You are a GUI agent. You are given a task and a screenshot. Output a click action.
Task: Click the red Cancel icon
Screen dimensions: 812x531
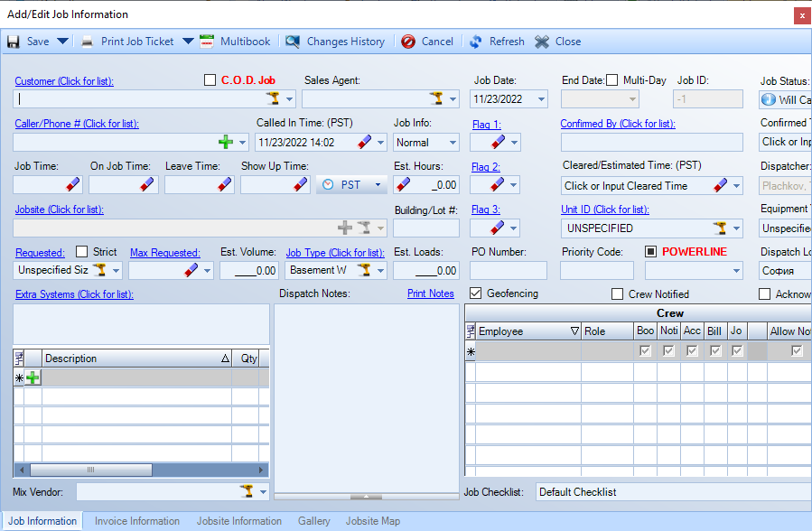[x=408, y=42]
